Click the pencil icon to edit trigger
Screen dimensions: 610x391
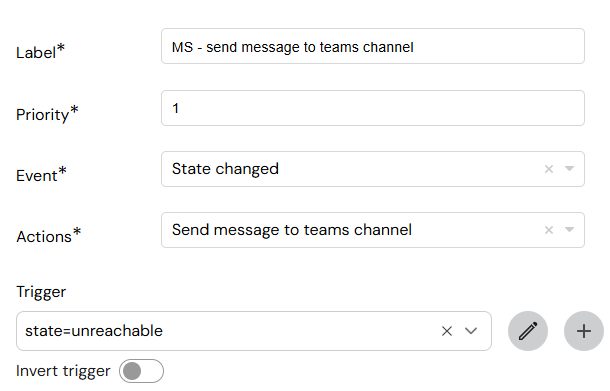coord(528,331)
